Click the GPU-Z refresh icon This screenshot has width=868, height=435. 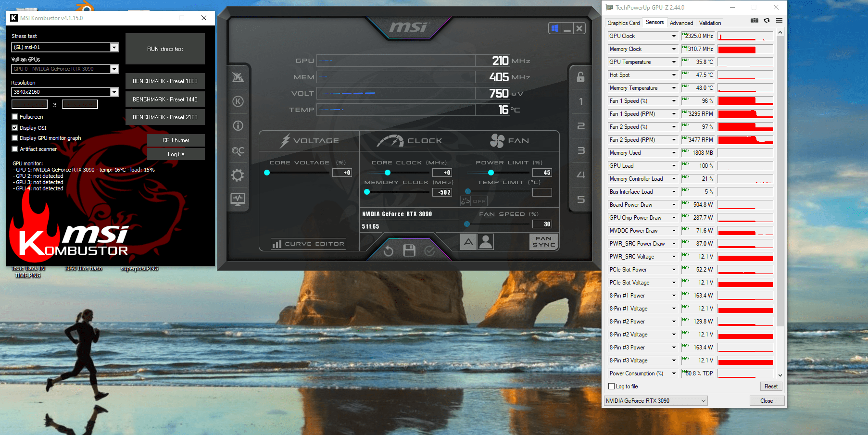767,20
